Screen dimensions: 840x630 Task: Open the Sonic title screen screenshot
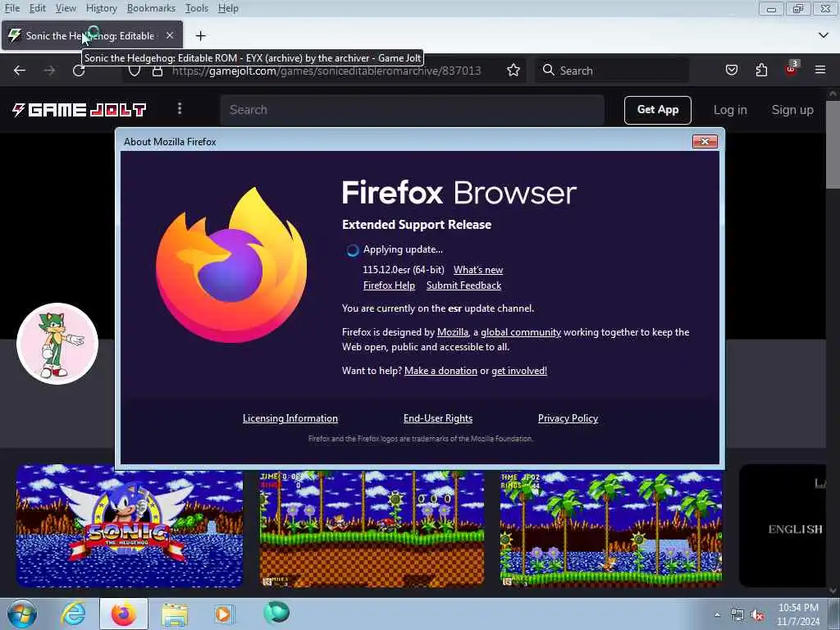tap(129, 527)
